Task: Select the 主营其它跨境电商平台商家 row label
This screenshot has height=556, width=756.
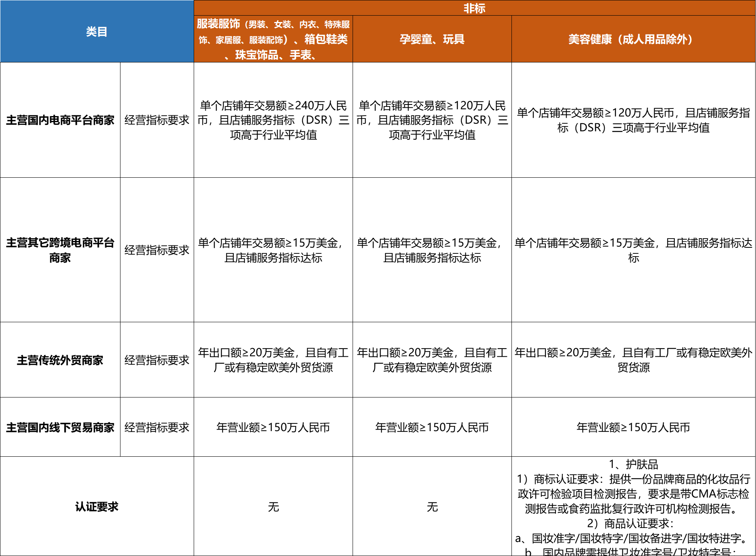Action: (60, 250)
